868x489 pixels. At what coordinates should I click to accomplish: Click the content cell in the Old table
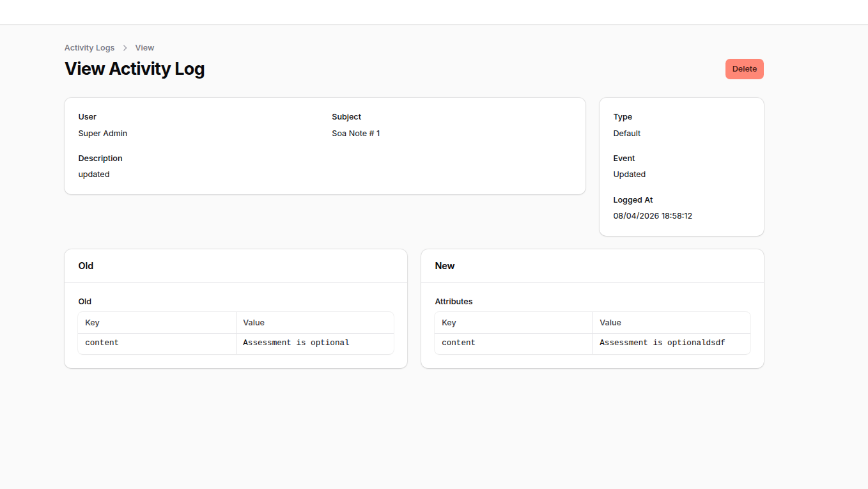point(101,342)
